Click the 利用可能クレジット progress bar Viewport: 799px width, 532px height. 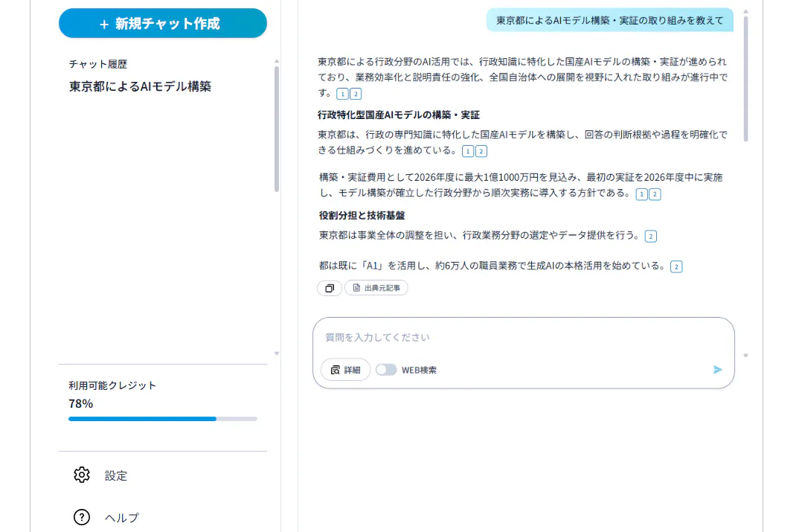162,419
